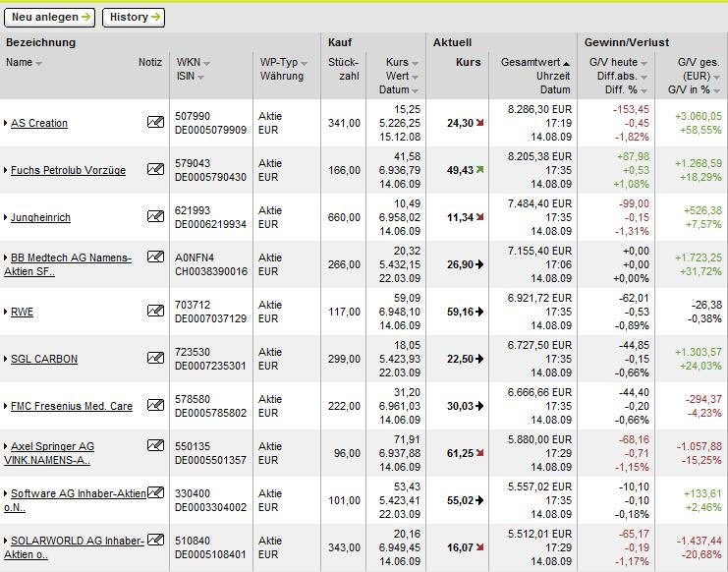This screenshot has height=572, width=728.
Task: Select the Gesamtwert 8.286,30 EUR cell
Action: [539, 109]
